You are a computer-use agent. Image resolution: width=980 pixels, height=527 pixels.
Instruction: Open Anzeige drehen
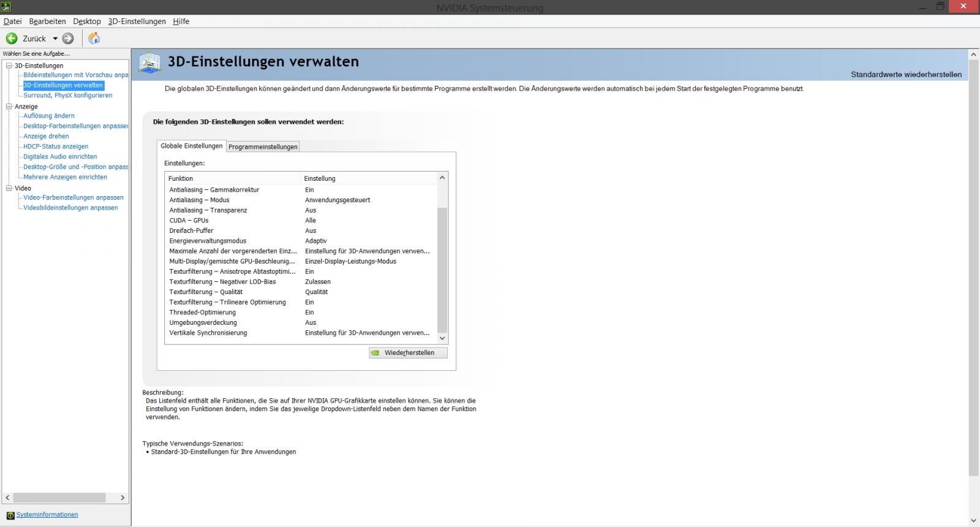tap(46, 137)
